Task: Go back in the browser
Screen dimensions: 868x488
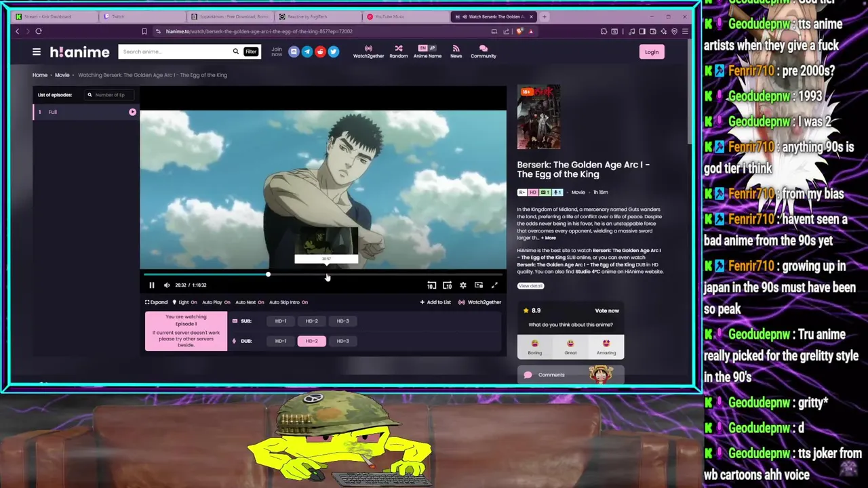Action: 18,31
